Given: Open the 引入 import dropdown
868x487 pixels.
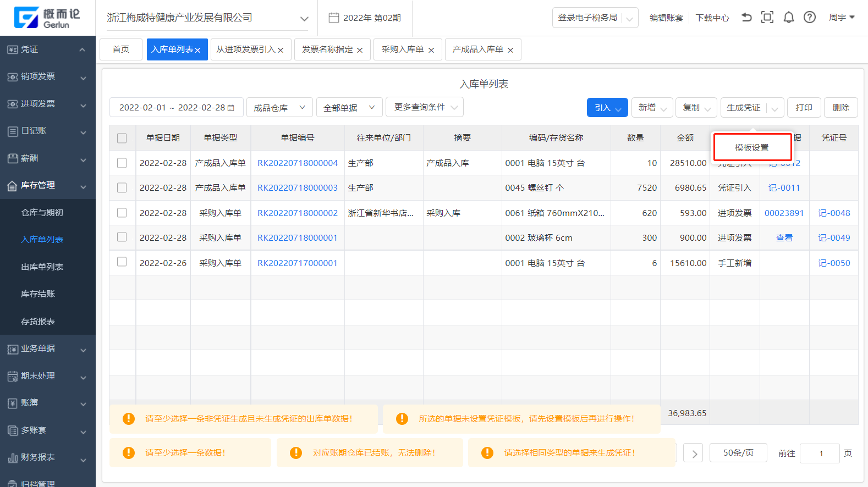Looking at the screenshot, I should [x=607, y=108].
